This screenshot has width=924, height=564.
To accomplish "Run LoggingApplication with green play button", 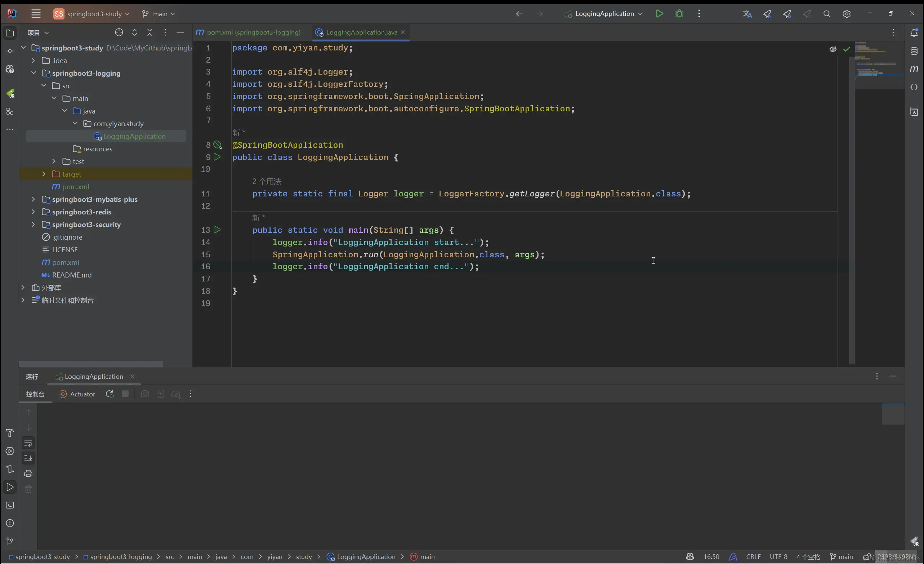I will (x=659, y=13).
